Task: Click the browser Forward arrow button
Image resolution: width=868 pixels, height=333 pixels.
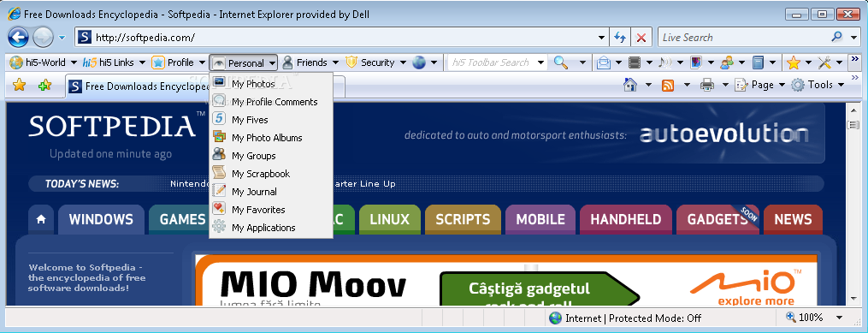Action: (x=43, y=37)
